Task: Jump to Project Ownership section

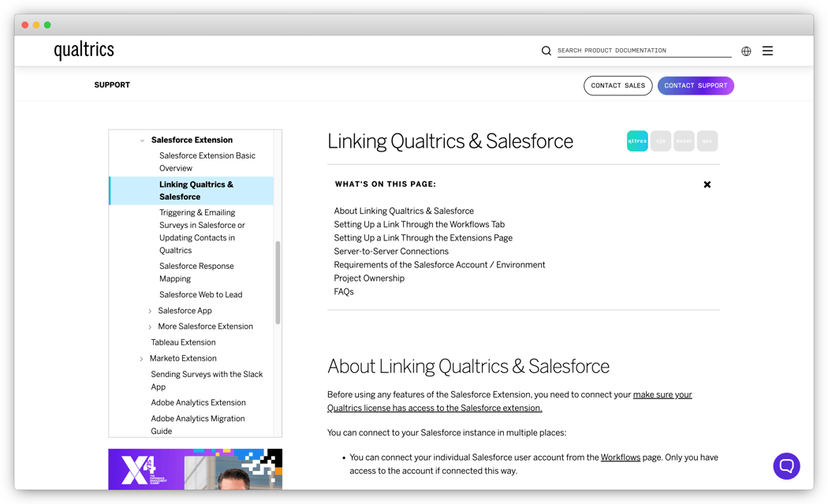Action: point(369,278)
